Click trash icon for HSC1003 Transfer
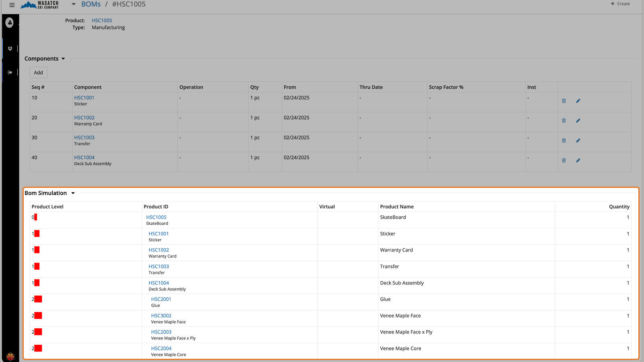This screenshot has width=644, height=362. click(x=564, y=141)
